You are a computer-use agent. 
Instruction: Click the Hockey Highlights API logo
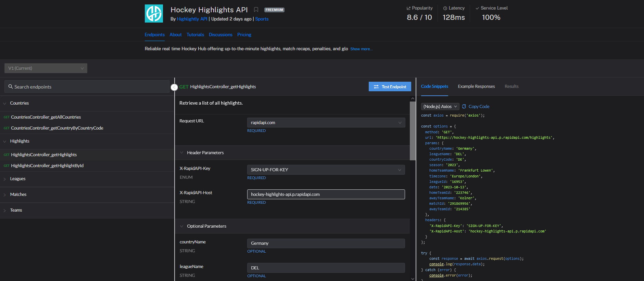(x=154, y=13)
